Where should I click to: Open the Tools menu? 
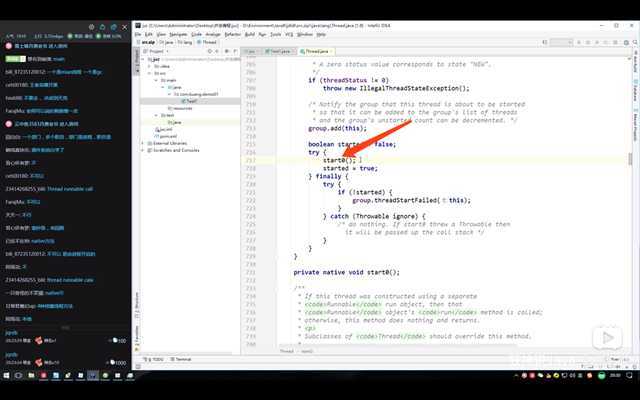click(x=276, y=35)
